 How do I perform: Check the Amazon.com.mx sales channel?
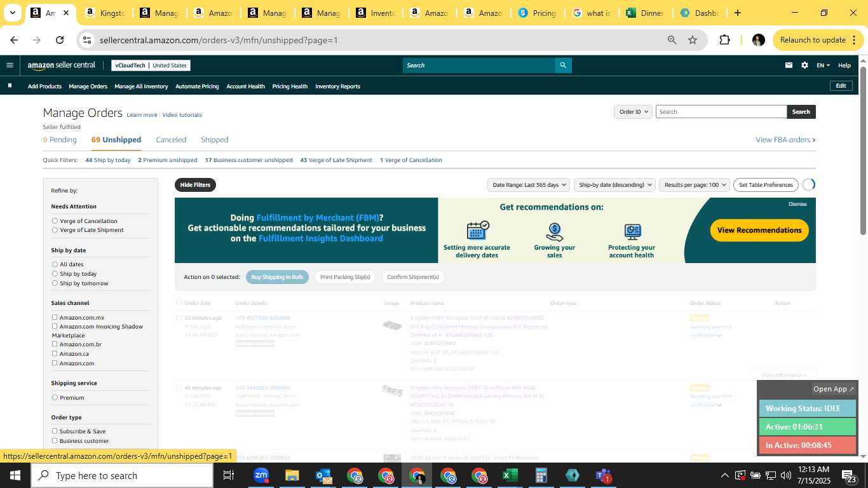tap(55, 317)
